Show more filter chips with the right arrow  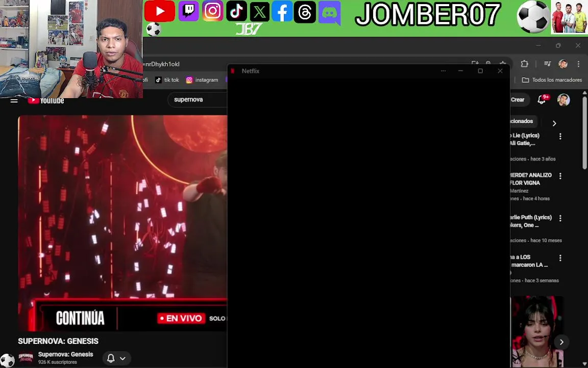click(554, 123)
